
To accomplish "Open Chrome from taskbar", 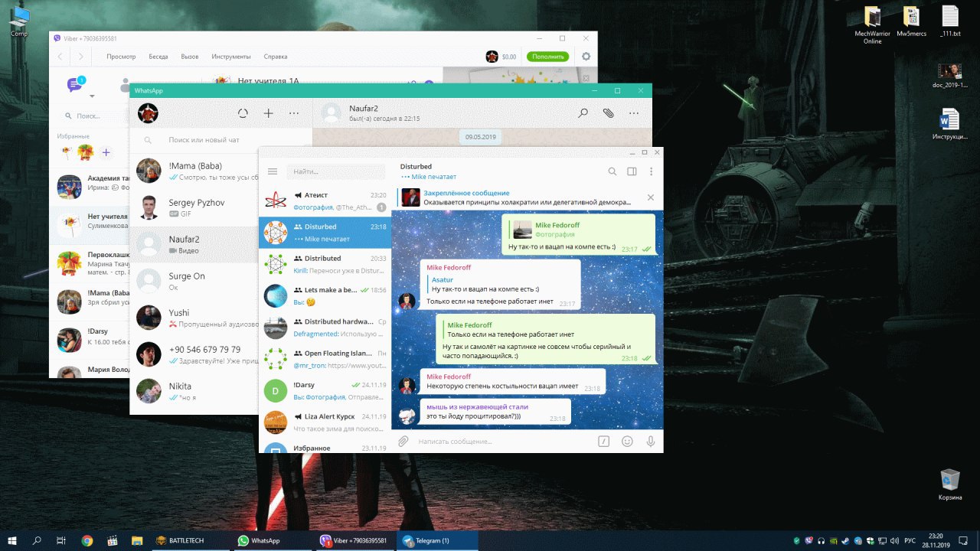I will pyautogui.click(x=87, y=540).
